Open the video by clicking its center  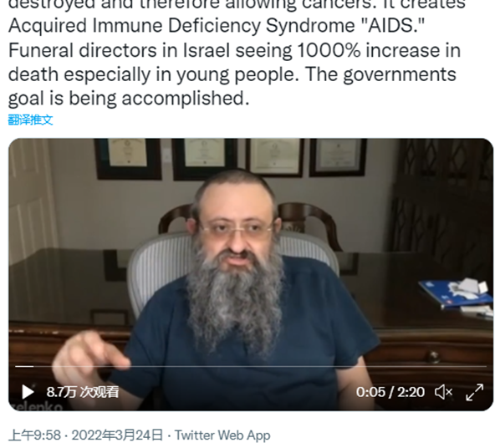click(x=251, y=274)
